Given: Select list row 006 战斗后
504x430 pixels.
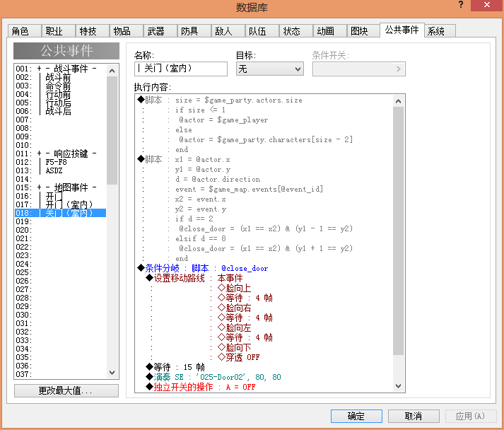Looking at the screenshot, I should [60, 111].
